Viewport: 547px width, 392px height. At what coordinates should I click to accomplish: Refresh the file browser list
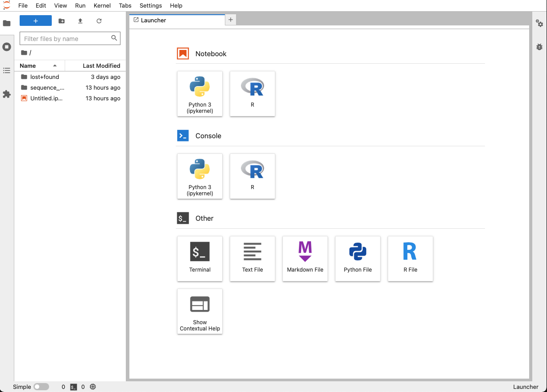[99, 21]
